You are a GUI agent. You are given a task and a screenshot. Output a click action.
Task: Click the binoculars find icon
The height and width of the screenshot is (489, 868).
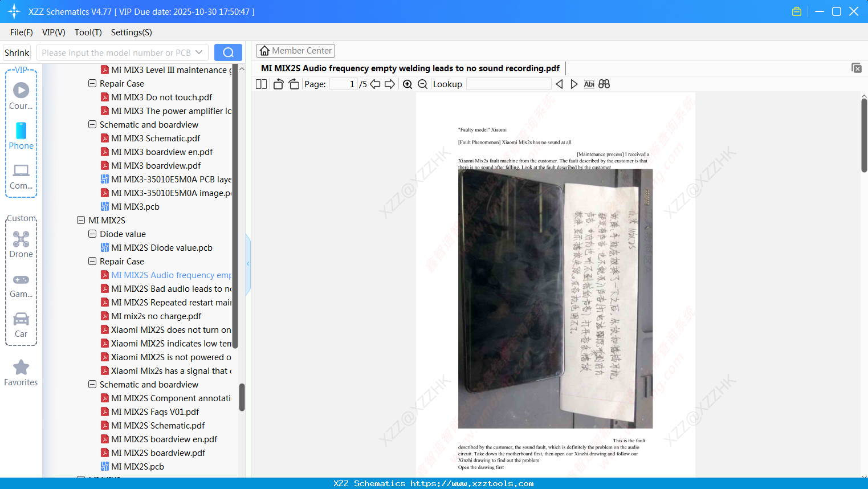(x=604, y=84)
